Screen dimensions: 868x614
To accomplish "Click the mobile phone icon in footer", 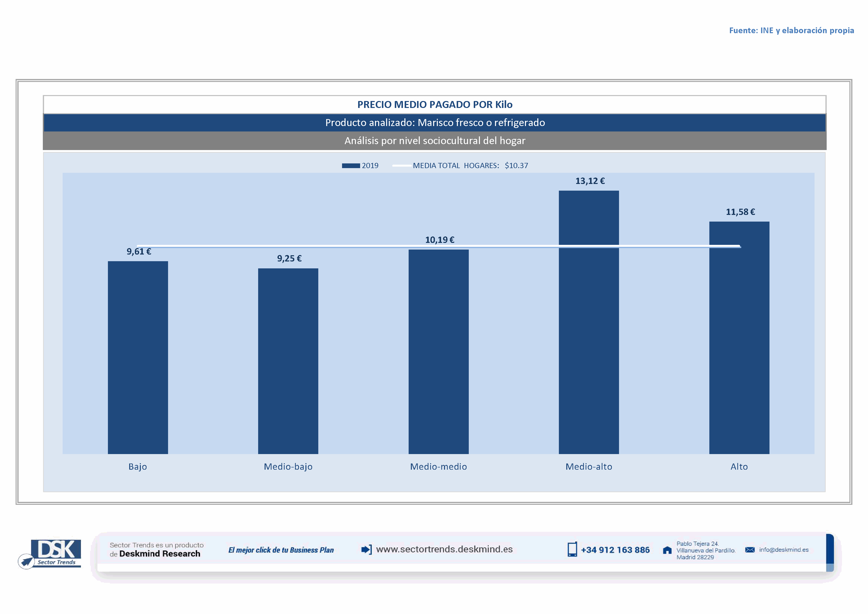I will [x=572, y=549].
